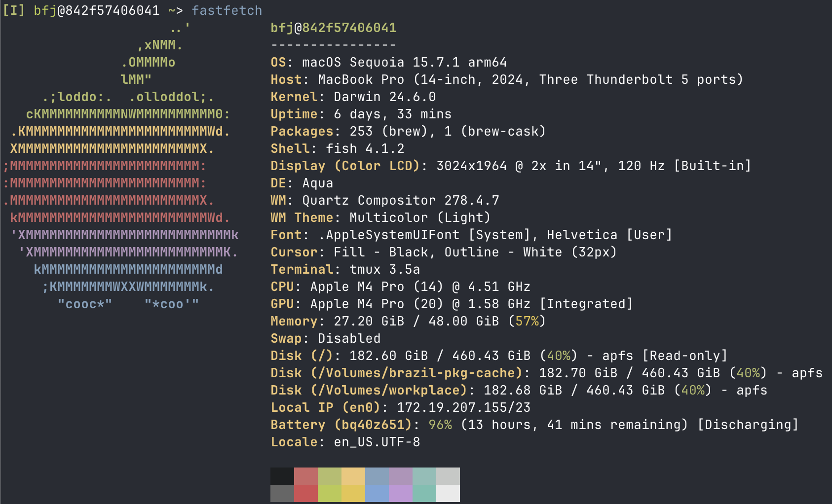Image resolution: width=832 pixels, height=504 pixels.
Task: Click the CPU label
Action: [x=282, y=287]
